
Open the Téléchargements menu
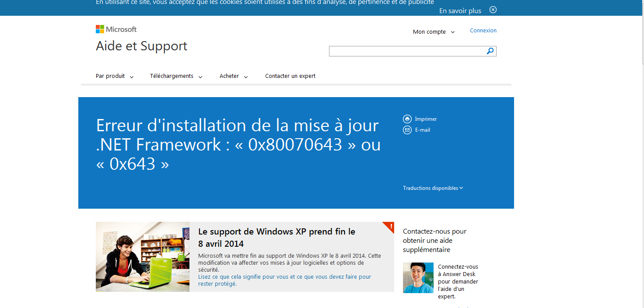point(176,76)
